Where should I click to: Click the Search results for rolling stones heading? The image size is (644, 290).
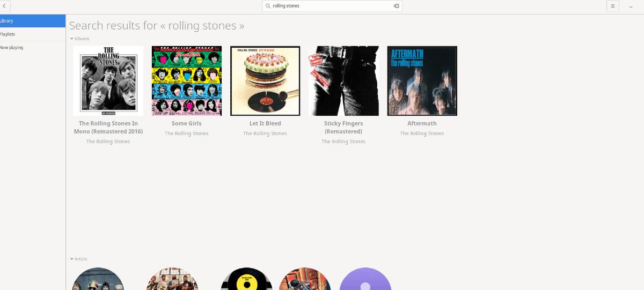[157, 25]
